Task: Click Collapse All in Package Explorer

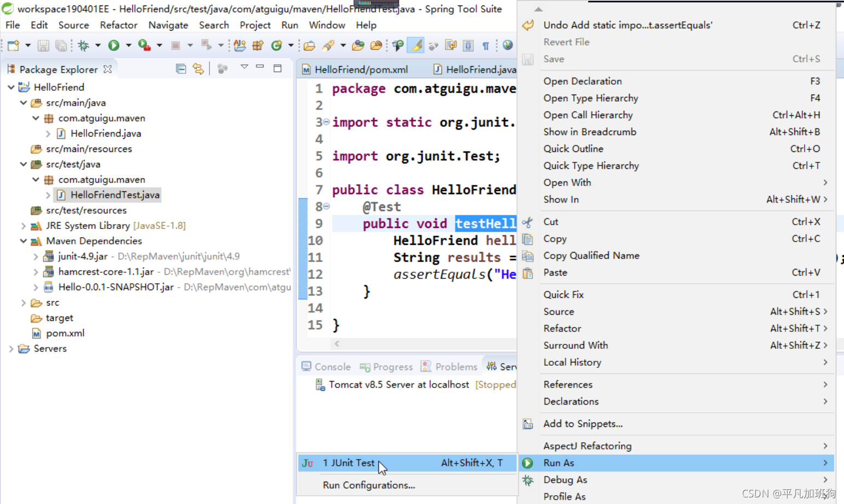Action: [181, 69]
